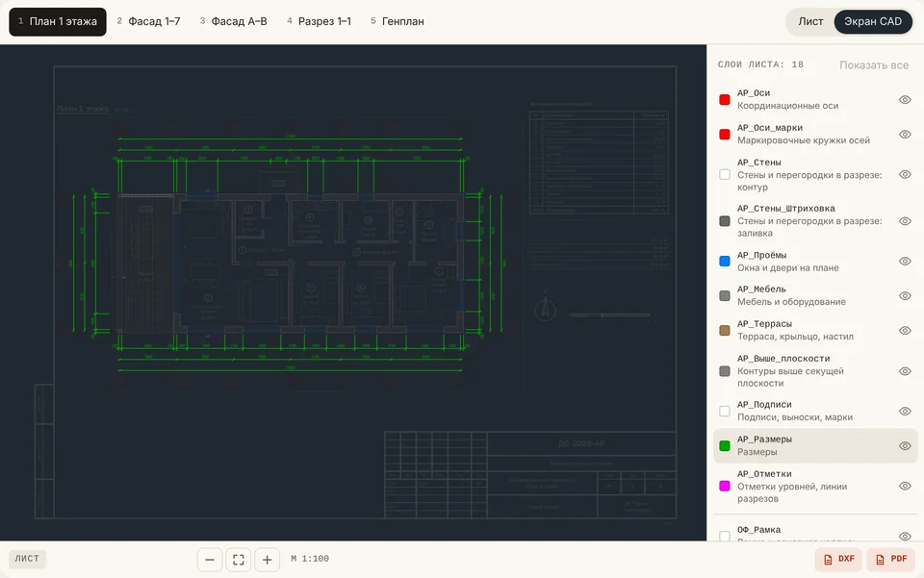Export drawing as PDF
This screenshot has width=924, height=578.
click(x=890, y=559)
